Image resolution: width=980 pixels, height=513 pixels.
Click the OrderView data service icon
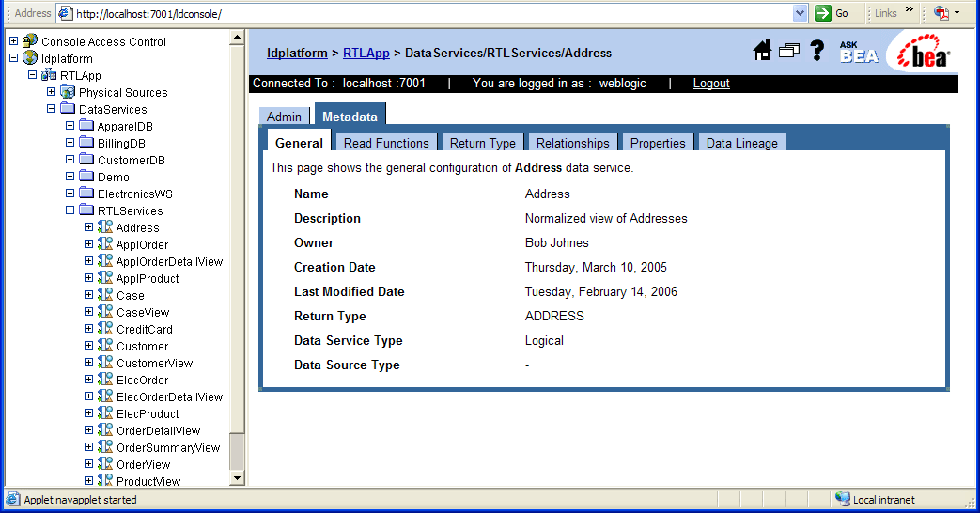click(105, 463)
